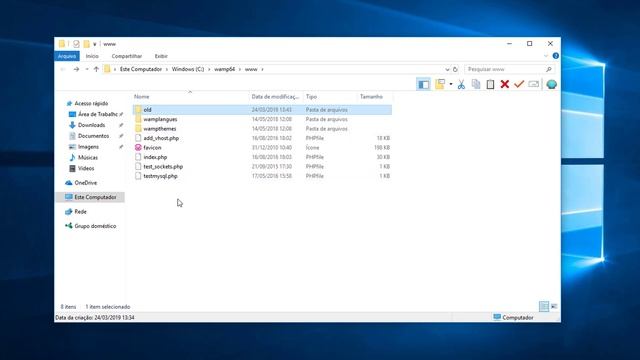This screenshot has height=360, width=640.
Task: Go forward with the right arrow
Action: coord(76,69)
